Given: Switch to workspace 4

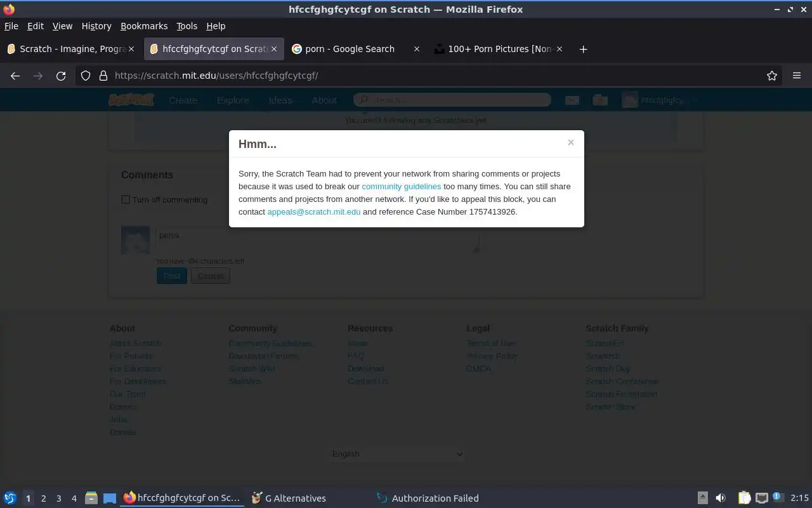Looking at the screenshot, I should click(x=74, y=498).
